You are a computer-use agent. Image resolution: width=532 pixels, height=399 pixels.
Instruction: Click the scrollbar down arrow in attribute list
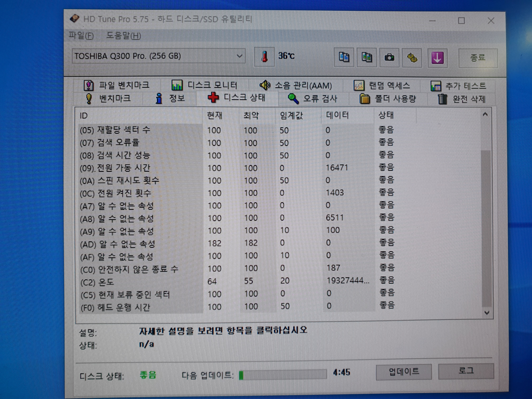[x=487, y=313]
